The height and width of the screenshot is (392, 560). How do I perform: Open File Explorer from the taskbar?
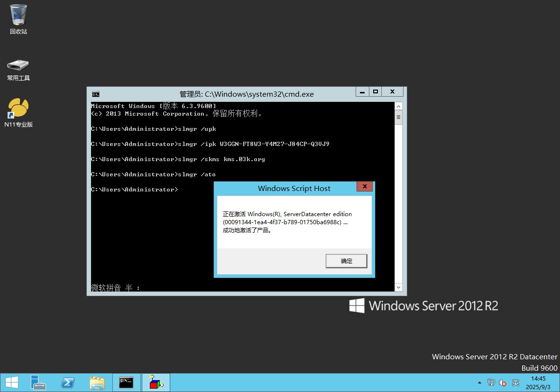[97, 382]
